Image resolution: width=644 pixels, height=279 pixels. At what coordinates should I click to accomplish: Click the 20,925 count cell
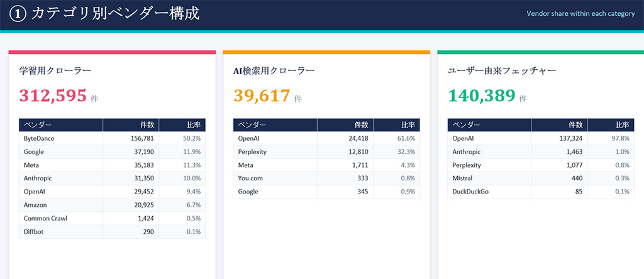pyautogui.click(x=131, y=205)
